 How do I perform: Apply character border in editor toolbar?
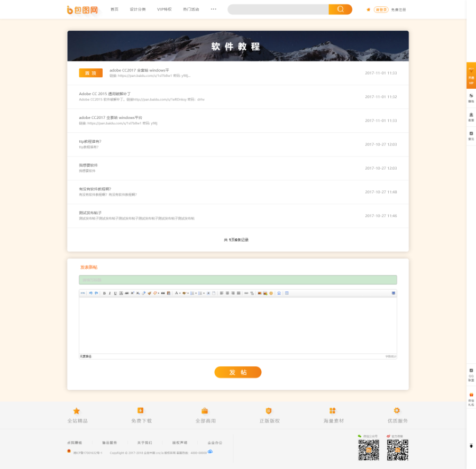click(x=121, y=293)
